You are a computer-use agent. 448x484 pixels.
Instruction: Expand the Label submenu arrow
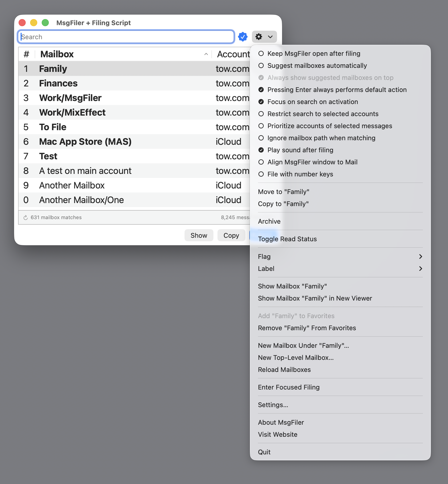[420, 269]
